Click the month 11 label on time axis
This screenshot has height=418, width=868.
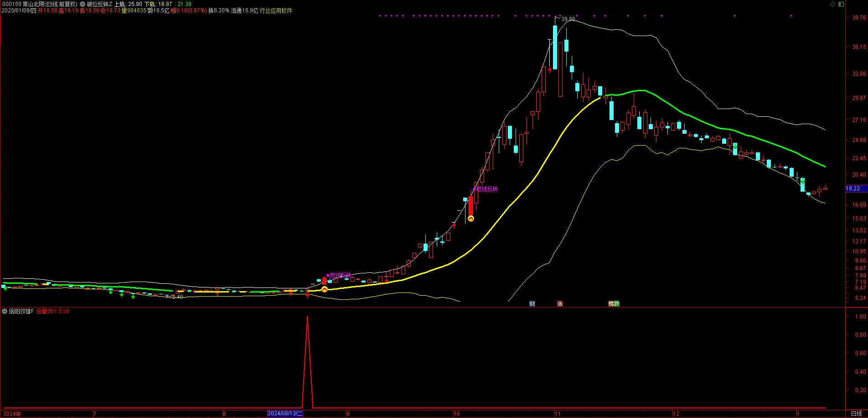[558, 414]
